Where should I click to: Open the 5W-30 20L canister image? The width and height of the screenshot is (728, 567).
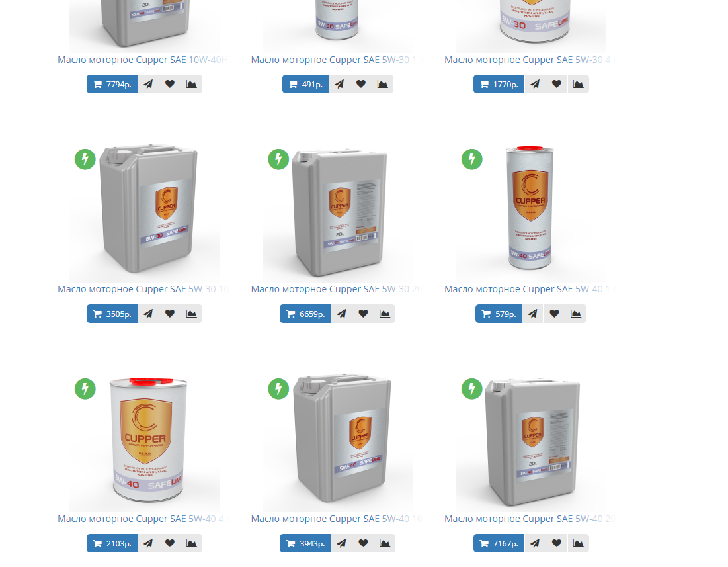pos(337,211)
